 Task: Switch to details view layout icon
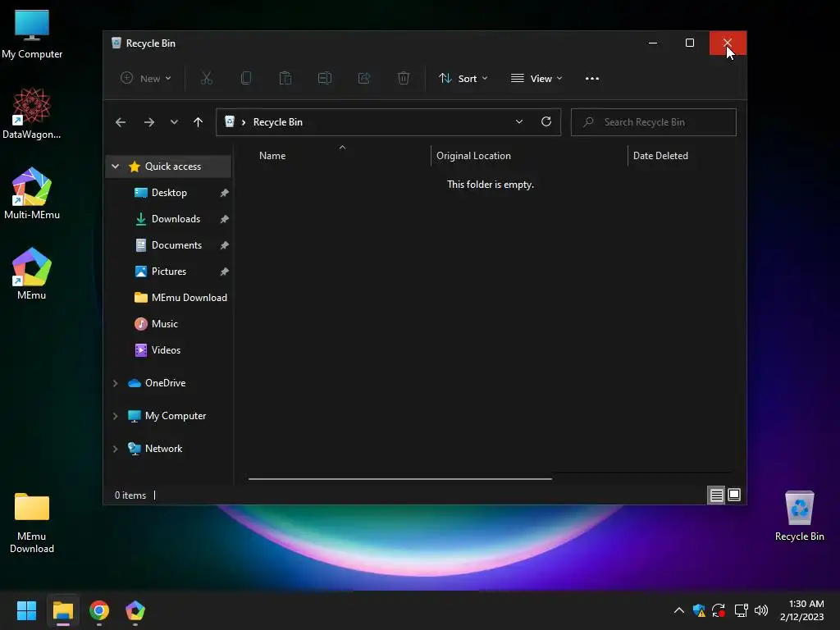(716, 495)
